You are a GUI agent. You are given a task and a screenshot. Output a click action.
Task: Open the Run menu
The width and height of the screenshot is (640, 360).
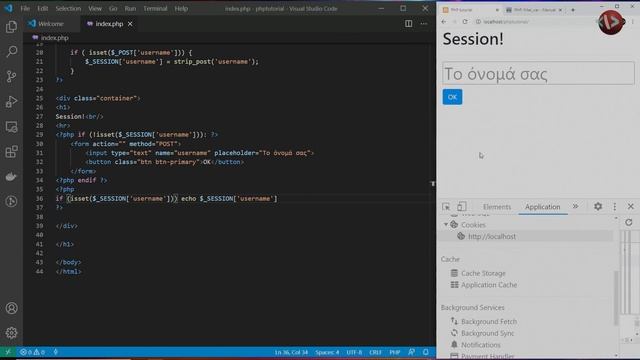pyautogui.click(x=130, y=8)
